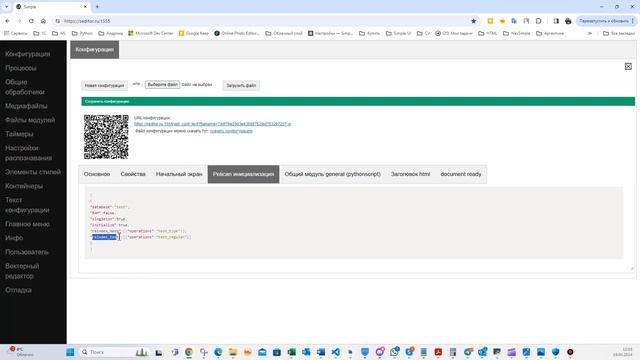Image resolution: width=640 pixels, height=360 pixels.
Task: Open Excel from the taskbar
Action: 291,352
